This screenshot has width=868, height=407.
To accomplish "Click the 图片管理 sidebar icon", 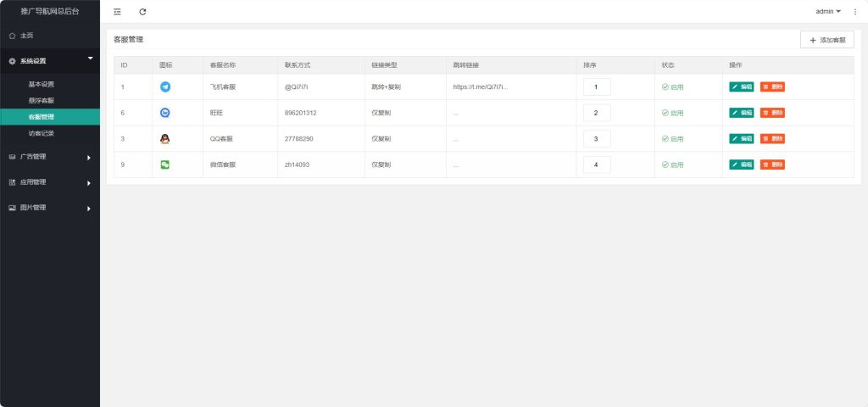I will [x=12, y=208].
